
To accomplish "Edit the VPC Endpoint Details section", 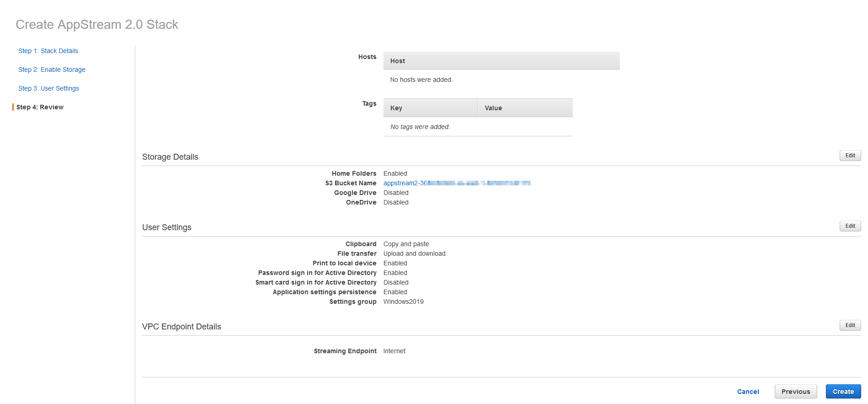I will click(x=850, y=325).
